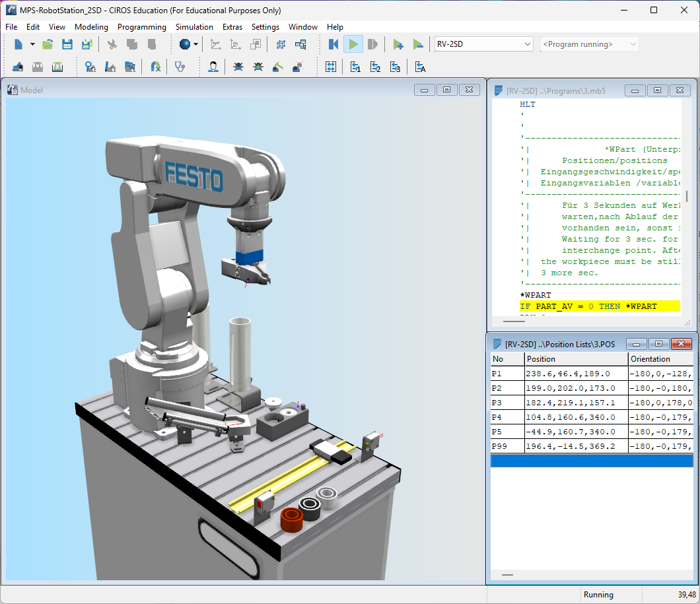
Task: Click the Copy icon in toolbar
Action: tap(131, 44)
